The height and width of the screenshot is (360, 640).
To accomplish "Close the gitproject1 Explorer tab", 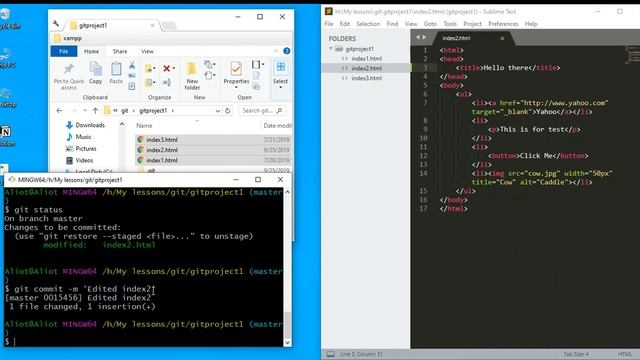I will pyautogui.click(x=152, y=25).
